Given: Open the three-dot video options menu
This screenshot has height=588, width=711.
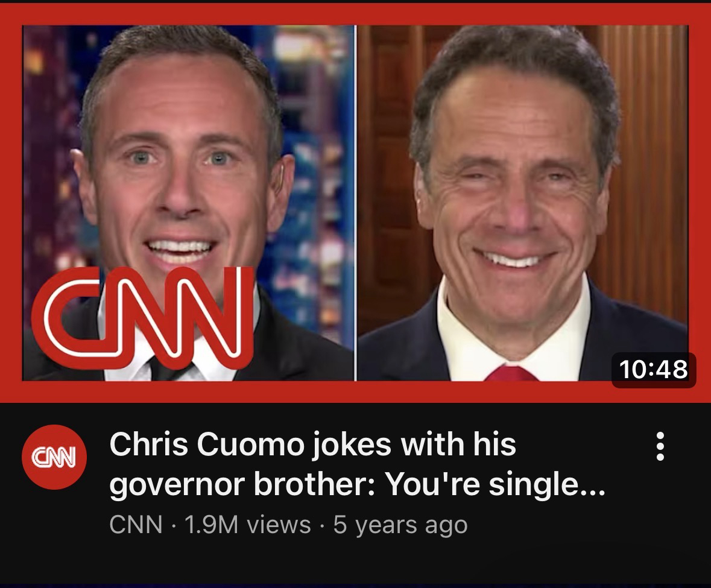Looking at the screenshot, I should [660, 447].
